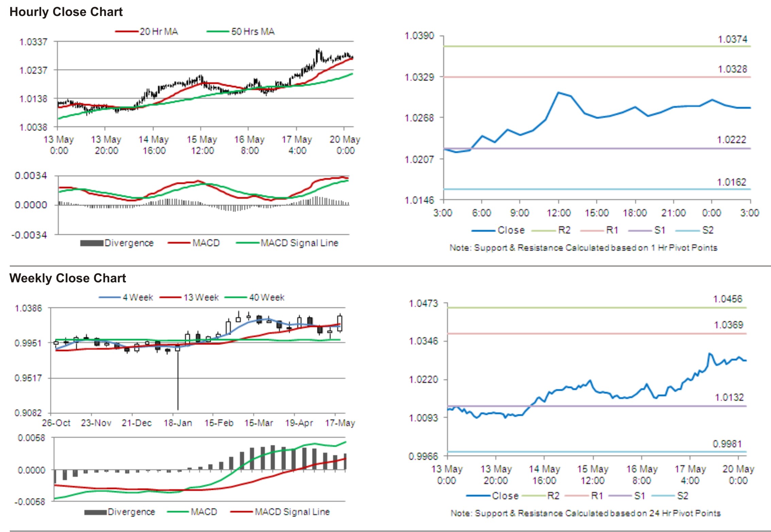The height and width of the screenshot is (532, 771).
Task: Select the "15-Mar" date label
Action: coord(259,423)
